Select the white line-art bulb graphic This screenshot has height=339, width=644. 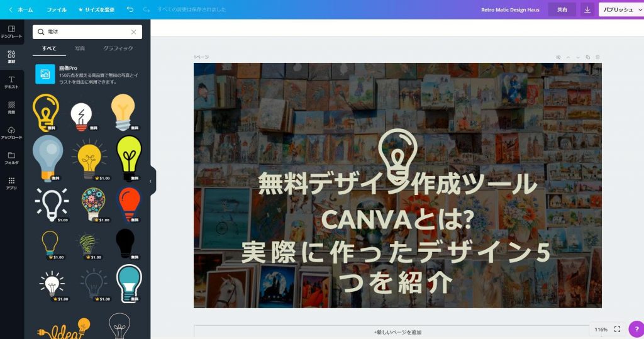(x=119, y=326)
